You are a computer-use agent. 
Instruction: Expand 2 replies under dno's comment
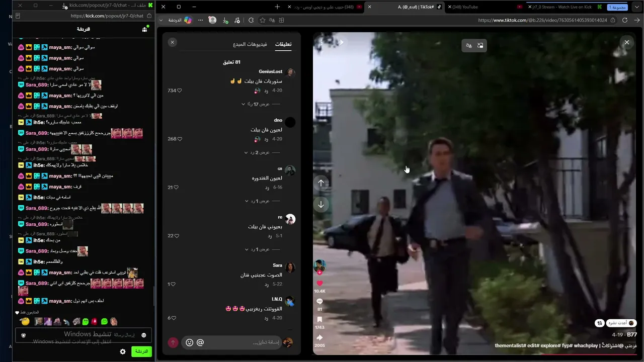(262, 152)
